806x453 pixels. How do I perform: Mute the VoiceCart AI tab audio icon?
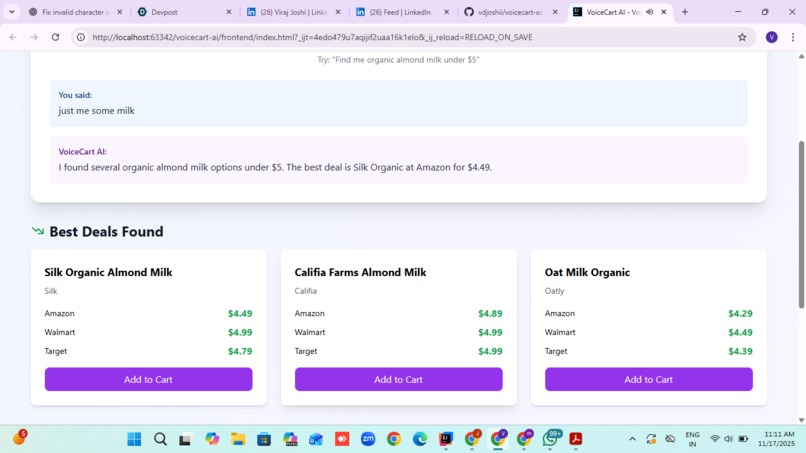coord(650,12)
